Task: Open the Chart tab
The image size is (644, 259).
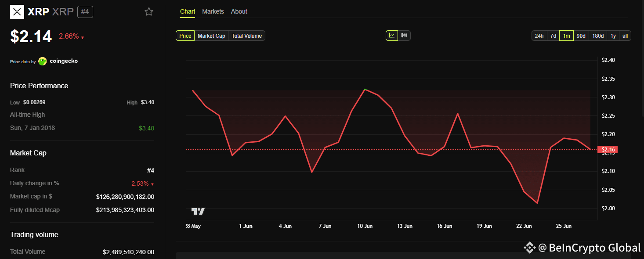Action: (x=188, y=11)
